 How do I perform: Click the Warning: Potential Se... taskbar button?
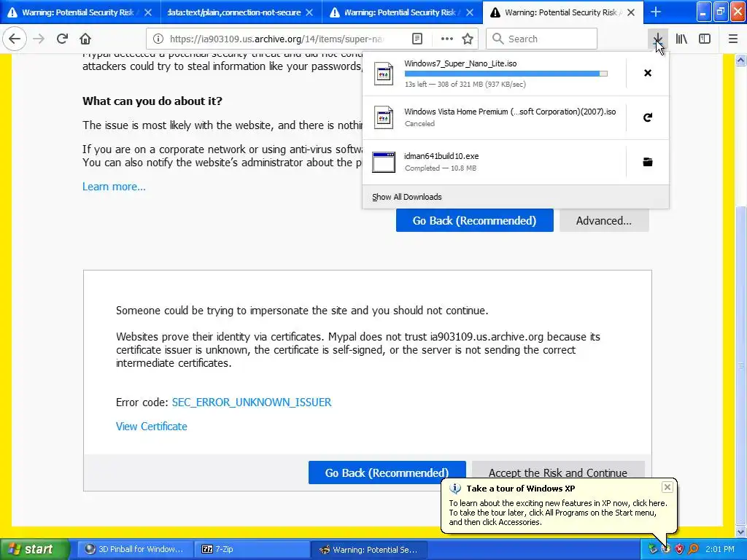tap(368, 549)
